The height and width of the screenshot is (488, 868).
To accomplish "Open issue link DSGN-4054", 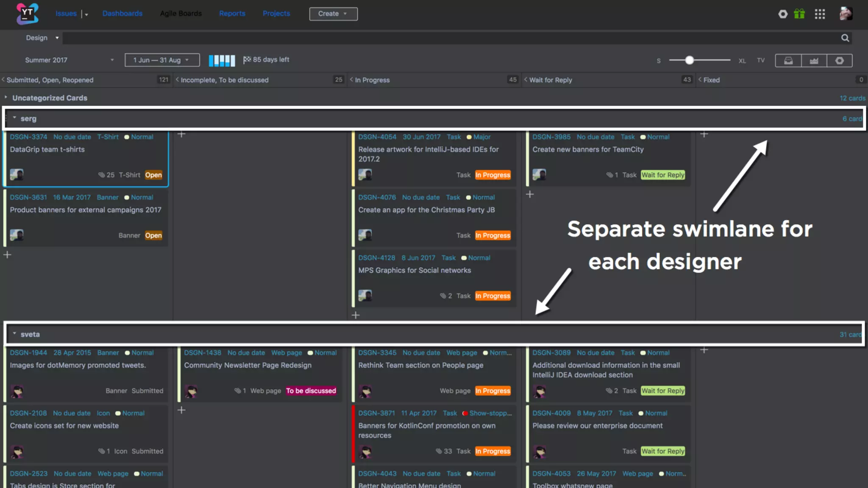I will click(377, 137).
